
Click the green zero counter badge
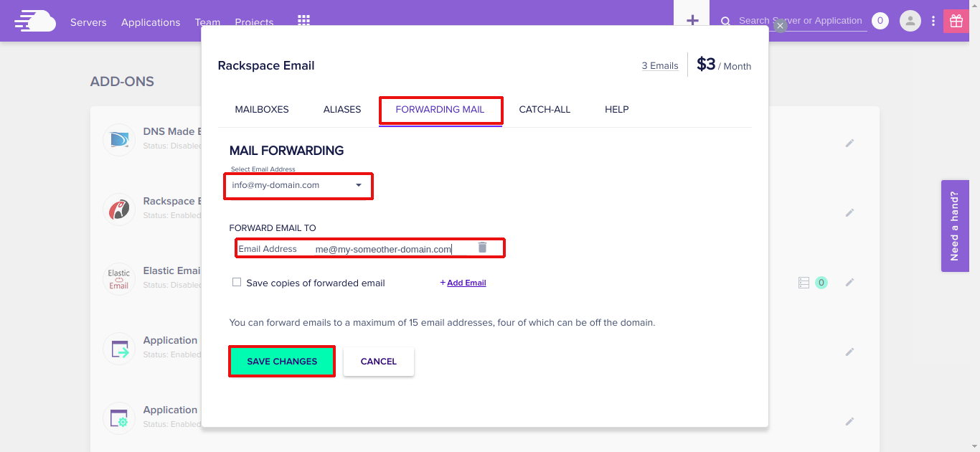point(821,282)
